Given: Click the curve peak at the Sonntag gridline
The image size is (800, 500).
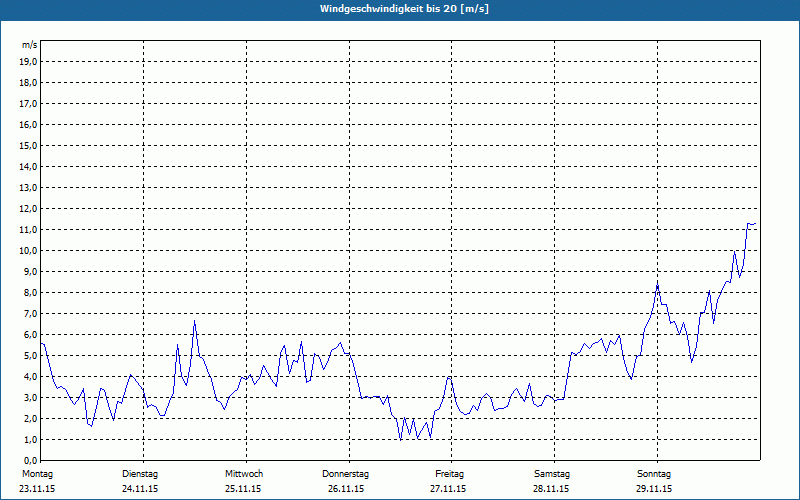Looking at the screenshot, I should pos(658,285).
